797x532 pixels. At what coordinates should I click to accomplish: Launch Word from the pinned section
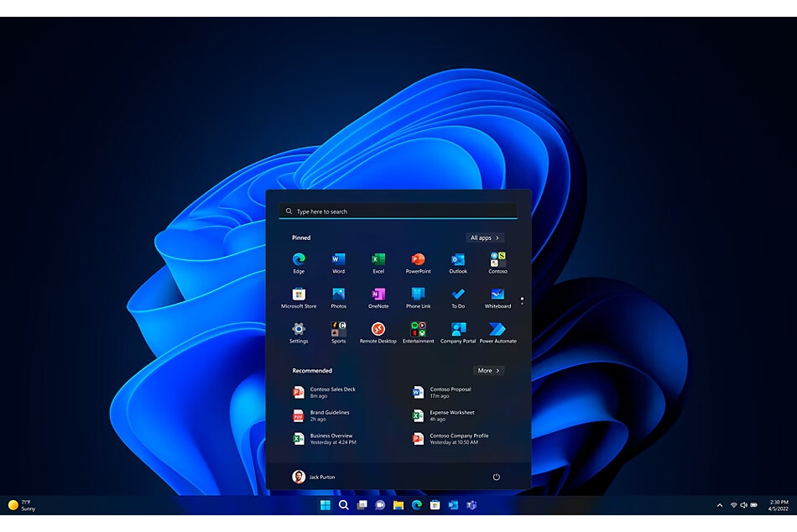[338, 260]
